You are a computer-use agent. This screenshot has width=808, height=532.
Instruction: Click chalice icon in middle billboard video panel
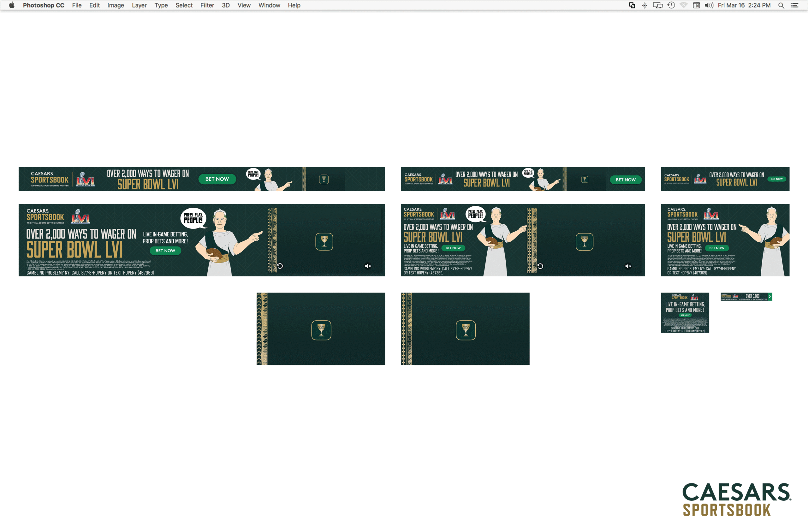[x=585, y=241]
